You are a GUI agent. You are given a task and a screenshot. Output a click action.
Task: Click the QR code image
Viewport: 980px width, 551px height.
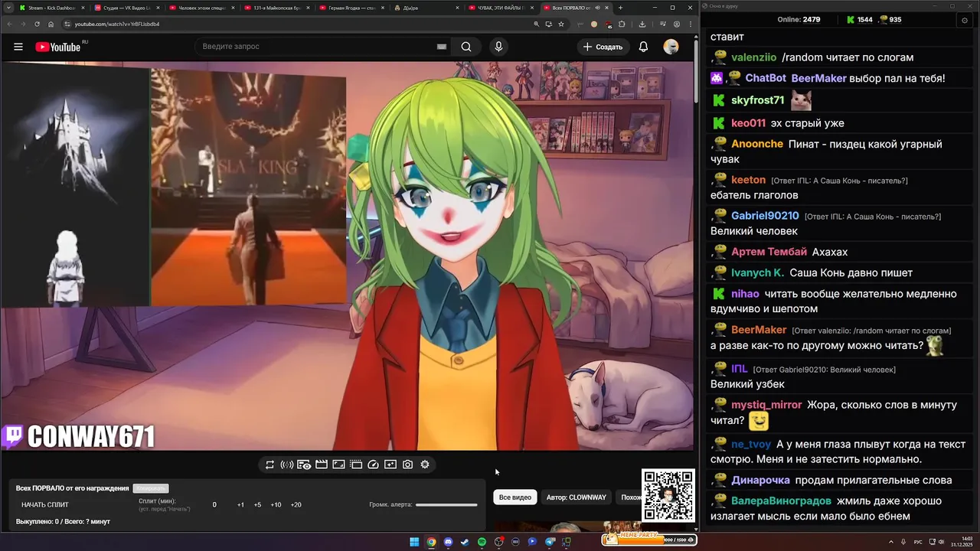coord(668,495)
